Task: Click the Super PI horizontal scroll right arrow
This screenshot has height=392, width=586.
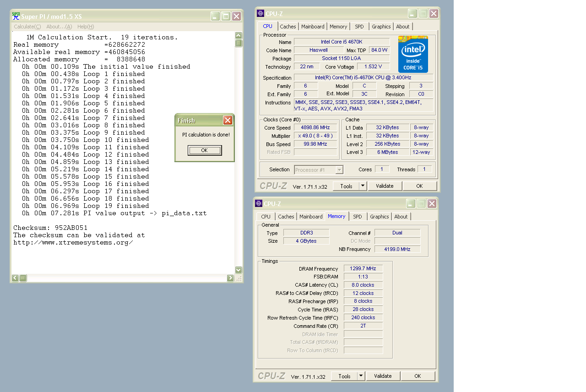Action: pos(230,278)
